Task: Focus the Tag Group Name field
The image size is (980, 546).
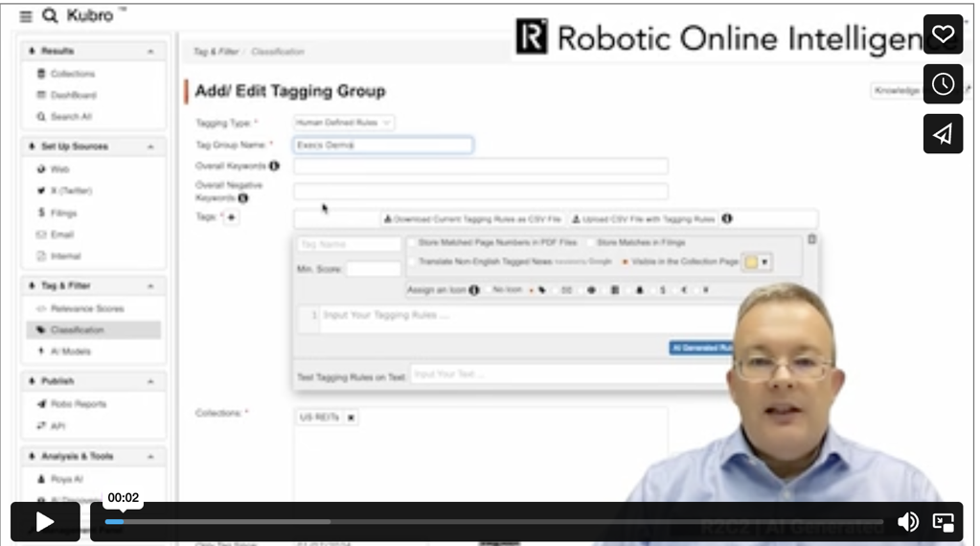Action: click(383, 145)
